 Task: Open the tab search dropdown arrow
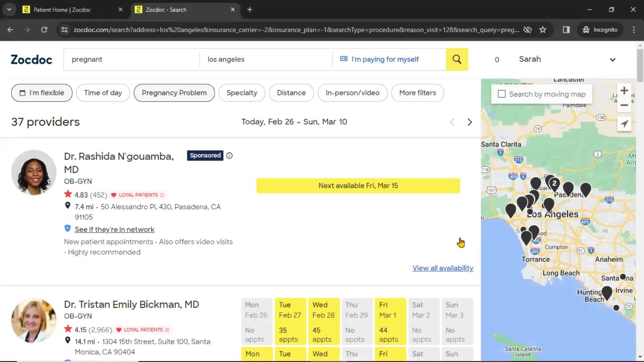[9, 10]
